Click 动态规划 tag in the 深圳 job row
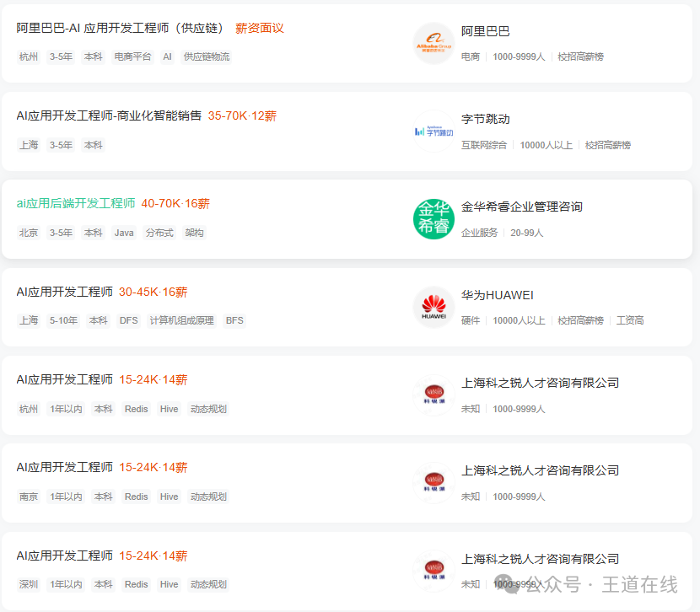This screenshot has height=612, width=700. [x=208, y=584]
